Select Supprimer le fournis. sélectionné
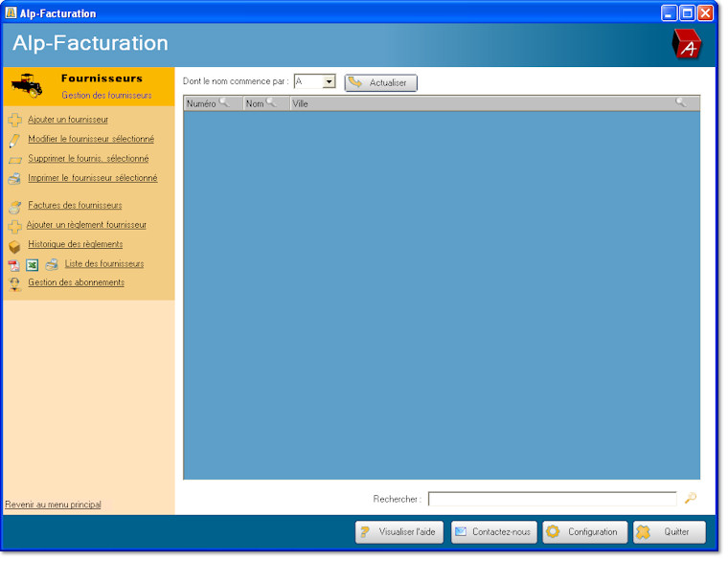 (x=88, y=159)
